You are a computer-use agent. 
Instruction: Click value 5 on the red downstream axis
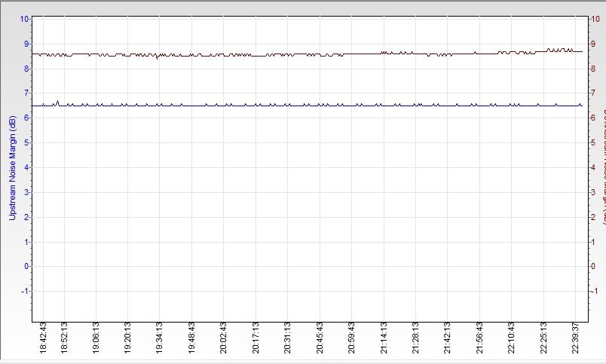(x=594, y=142)
